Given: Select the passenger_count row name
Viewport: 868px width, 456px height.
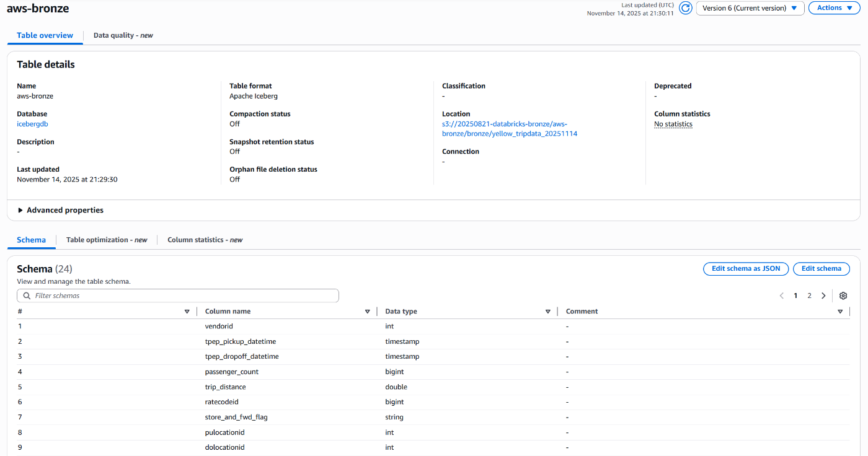Looking at the screenshot, I should 232,372.
